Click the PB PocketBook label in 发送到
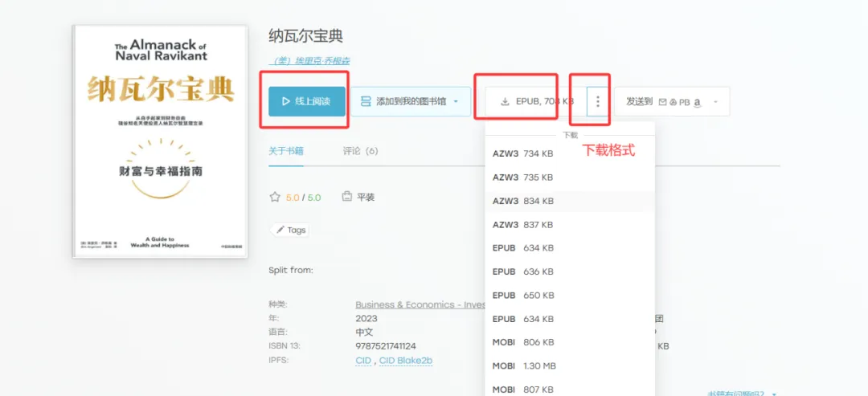868x396 pixels. click(x=685, y=102)
